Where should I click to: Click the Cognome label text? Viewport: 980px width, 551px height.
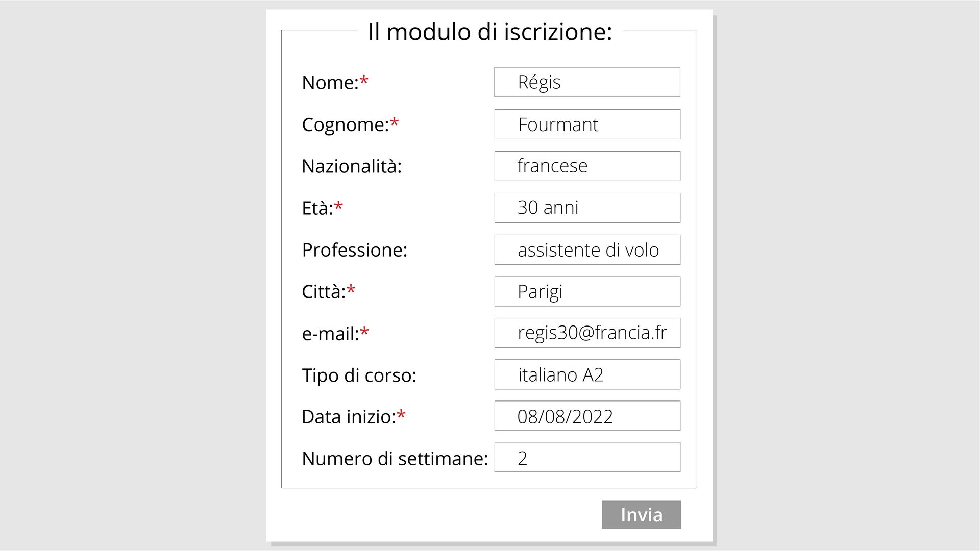coord(346,124)
